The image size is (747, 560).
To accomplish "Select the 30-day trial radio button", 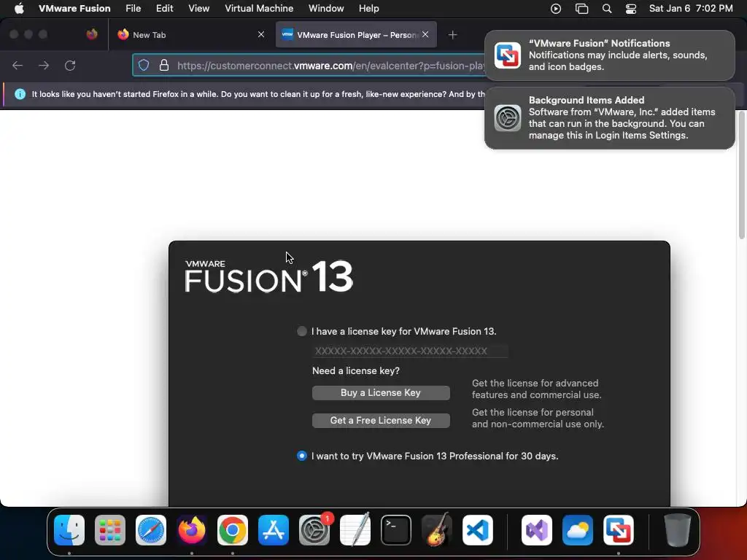I will (x=301, y=456).
